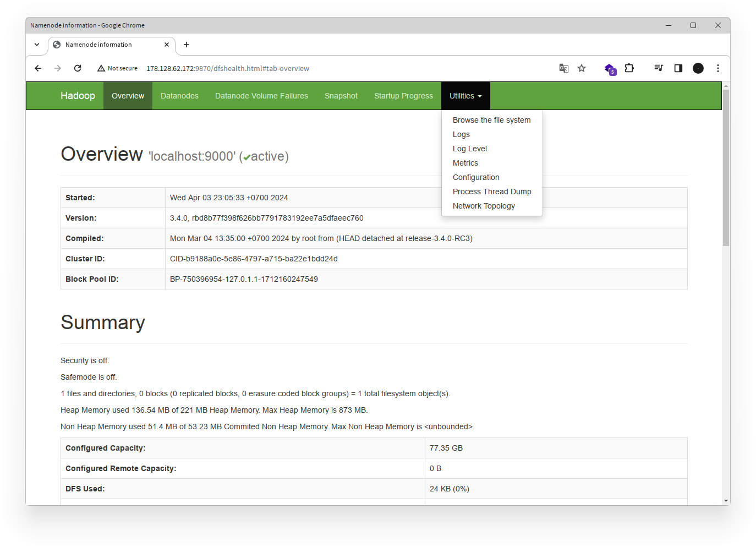Select Snapshot from the navigation bar
Viewport: 756px width, 547px height.
341,95
